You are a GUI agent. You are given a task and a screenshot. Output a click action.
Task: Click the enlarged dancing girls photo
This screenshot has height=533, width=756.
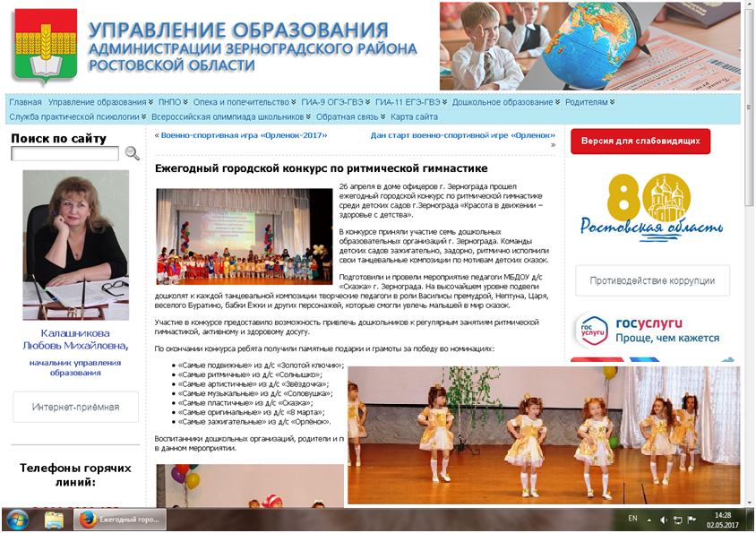(544, 435)
